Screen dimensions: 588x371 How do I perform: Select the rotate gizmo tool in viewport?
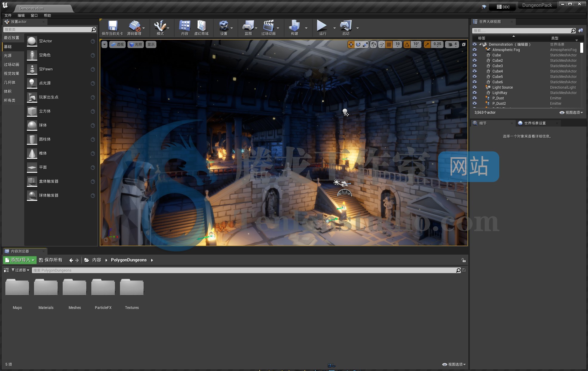(358, 44)
